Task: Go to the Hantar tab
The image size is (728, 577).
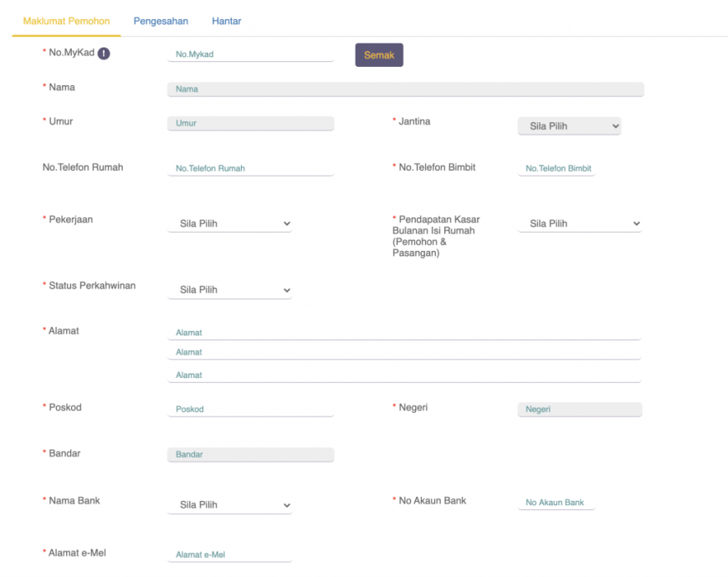Action: (227, 22)
